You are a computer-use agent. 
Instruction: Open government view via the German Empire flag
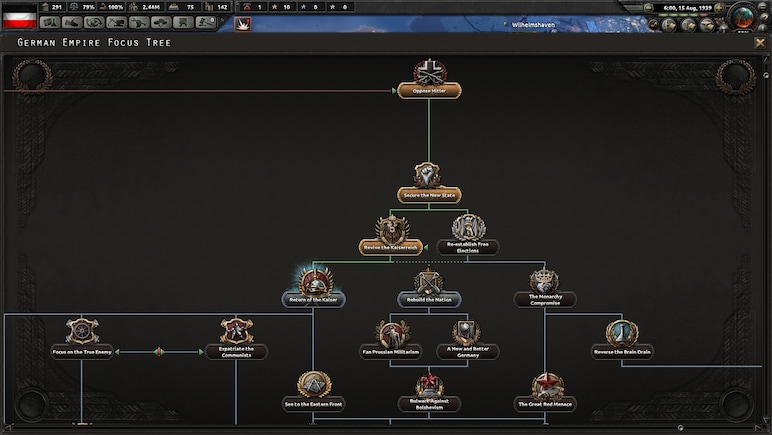[20, 16]
